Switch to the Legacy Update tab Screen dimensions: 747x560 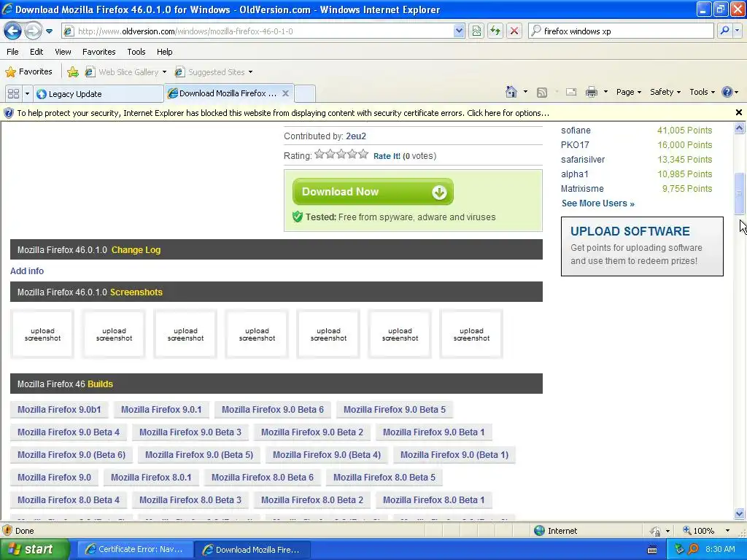point(98,94)
